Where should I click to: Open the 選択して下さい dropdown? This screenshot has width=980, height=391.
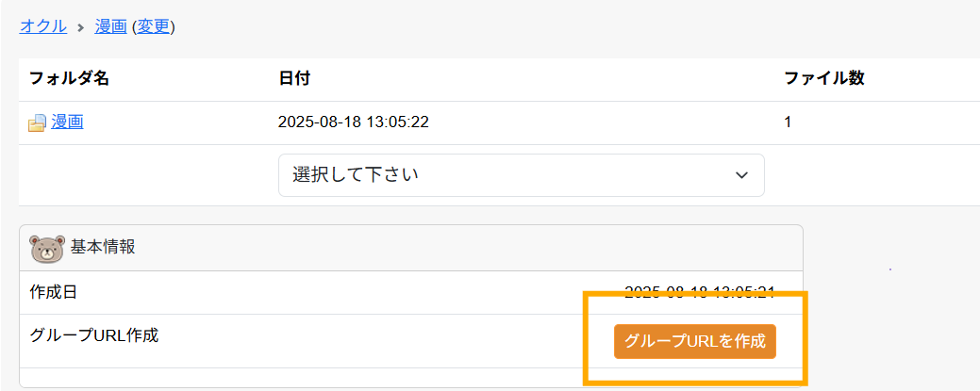(522, 175)
